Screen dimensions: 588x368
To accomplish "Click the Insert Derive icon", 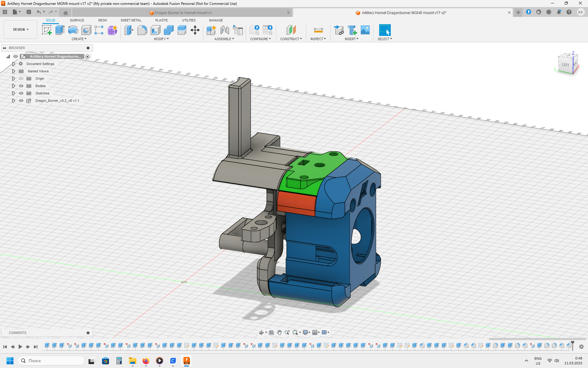I will pos(339,30).
